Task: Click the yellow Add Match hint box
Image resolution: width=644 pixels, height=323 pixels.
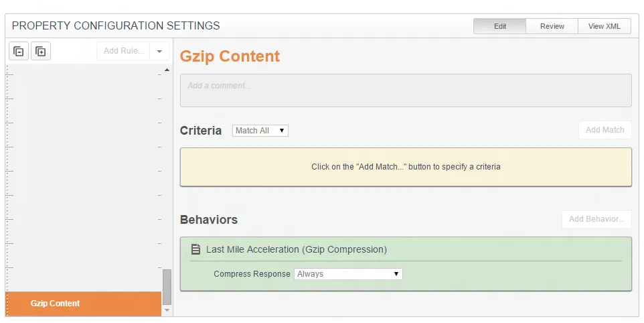Action: pyautogui.click(x=405, y=167)
